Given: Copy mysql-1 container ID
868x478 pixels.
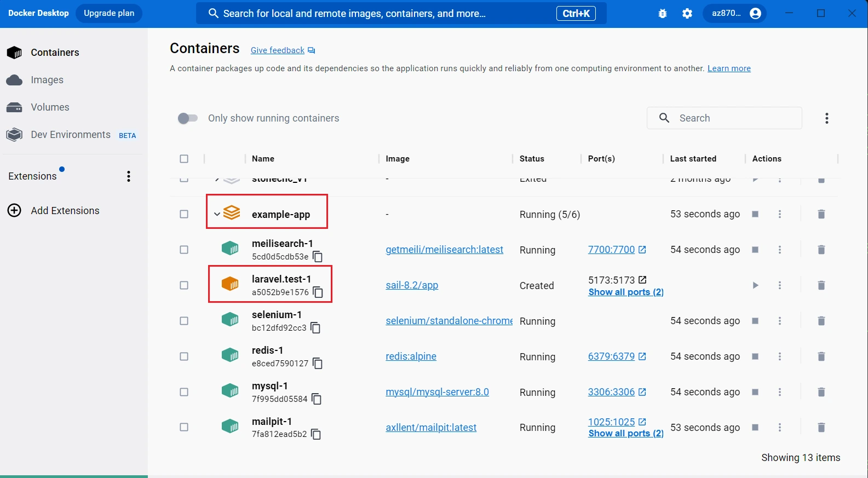Looking at the screenshot, I should point(317,399).
